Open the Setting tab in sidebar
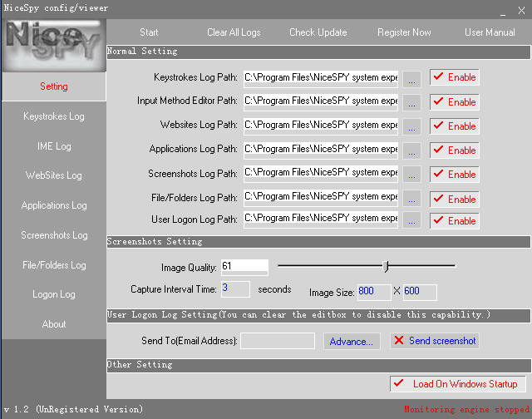 [x=54, y=86]
